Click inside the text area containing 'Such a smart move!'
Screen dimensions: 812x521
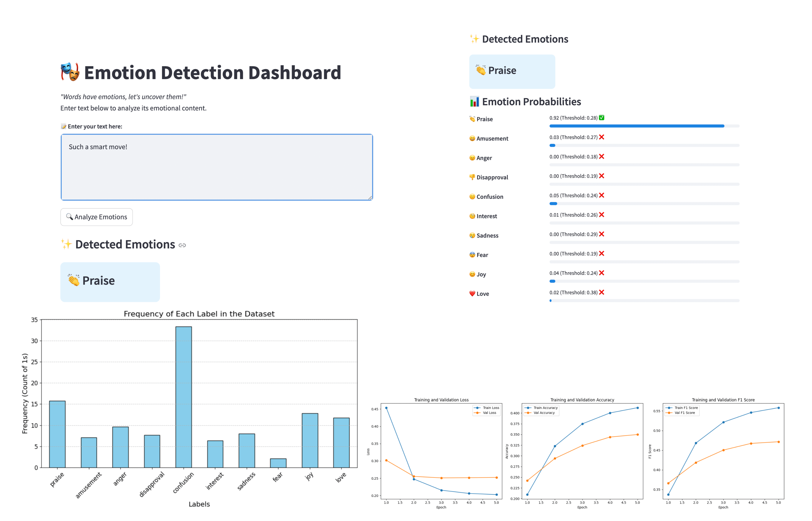coord(216,167)
